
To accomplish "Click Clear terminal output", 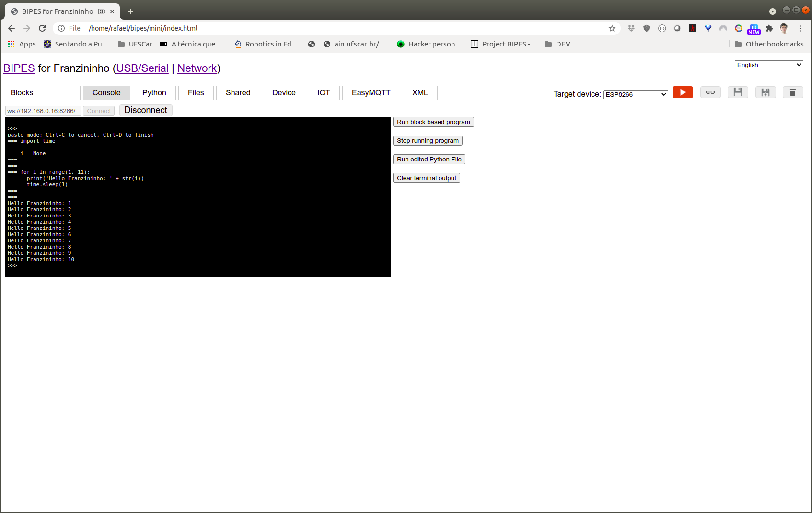I will (x=427, y=178).
